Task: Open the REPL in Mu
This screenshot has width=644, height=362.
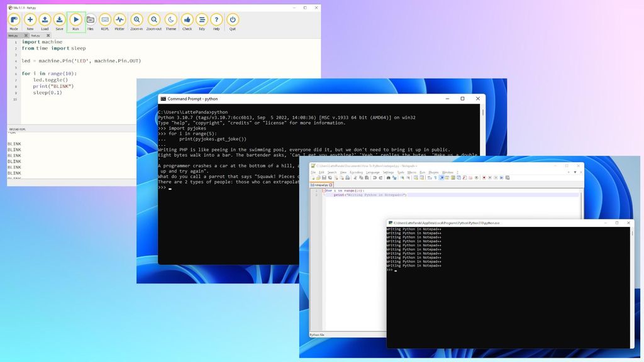Action: 105,20
